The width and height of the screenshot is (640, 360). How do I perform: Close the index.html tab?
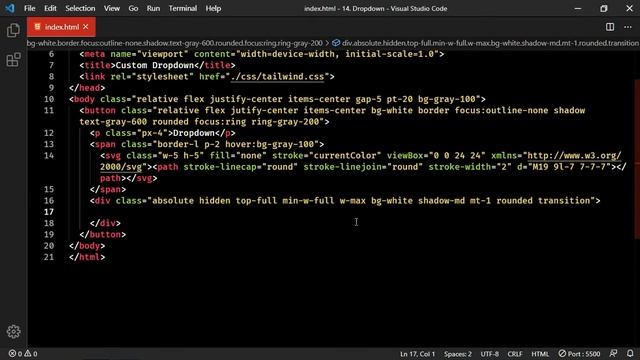(86, 27)
